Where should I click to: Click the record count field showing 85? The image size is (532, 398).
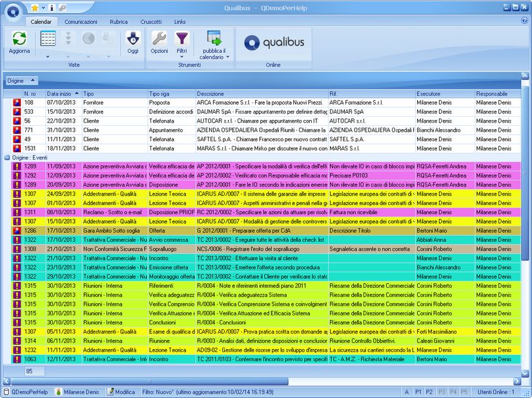[x=34, y=371]
